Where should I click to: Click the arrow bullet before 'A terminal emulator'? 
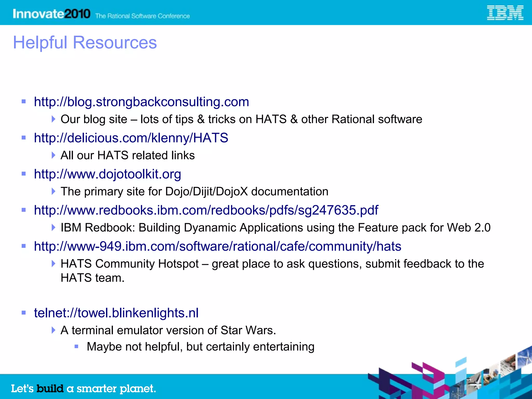(x=54, y=330)
